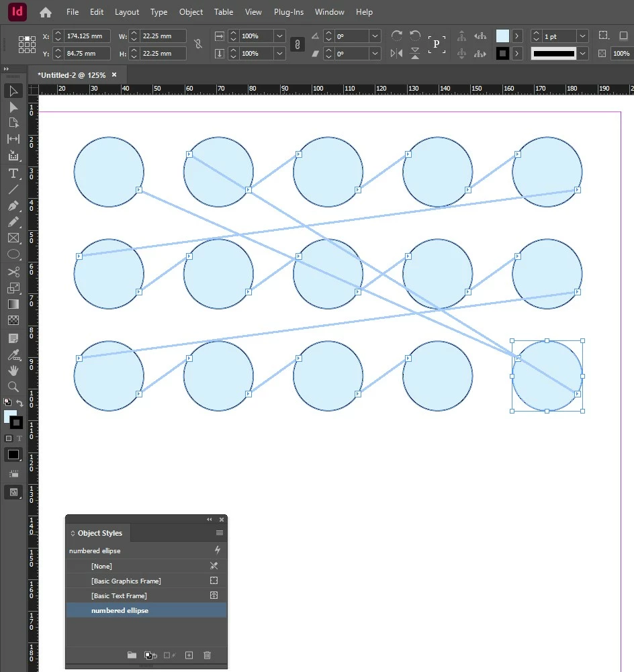Select the Zoom magnifier tool

pyautogui.click(x=13, y=387)
